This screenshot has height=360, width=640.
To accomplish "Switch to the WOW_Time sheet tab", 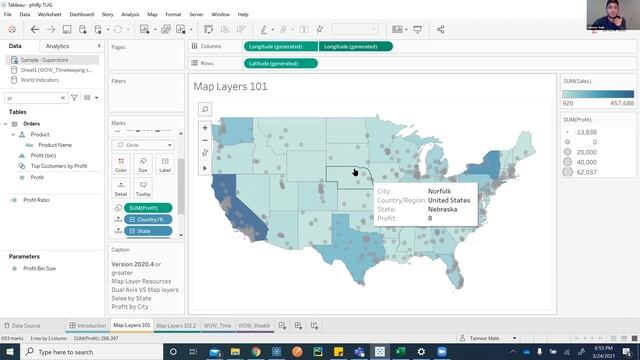I will pyautogui.click(x=218, y=325).
